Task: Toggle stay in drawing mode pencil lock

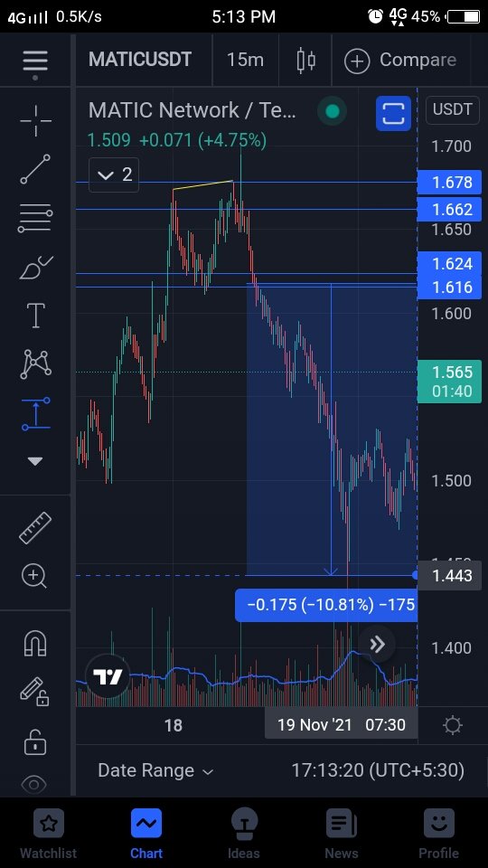Action: (x=34, y=692)
